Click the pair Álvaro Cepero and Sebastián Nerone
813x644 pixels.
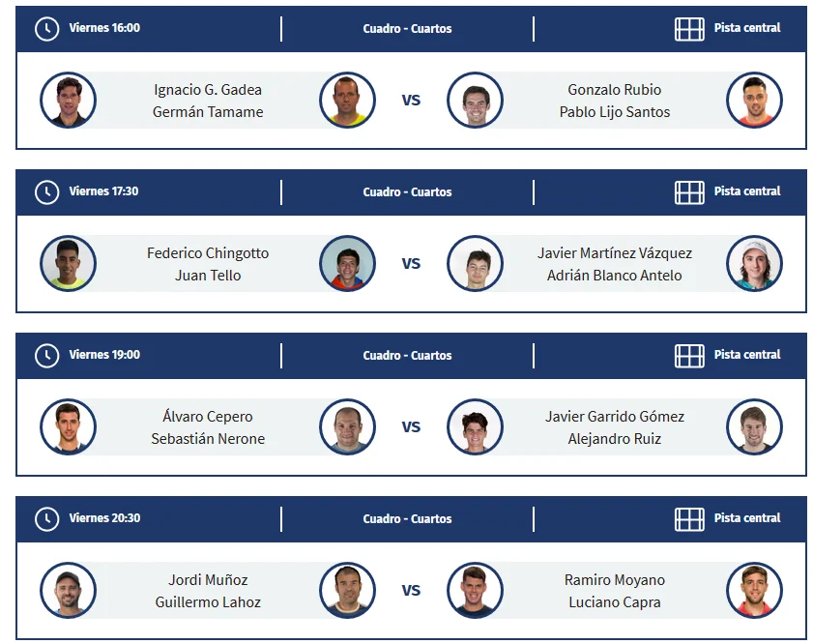click(x=206, y=426)
